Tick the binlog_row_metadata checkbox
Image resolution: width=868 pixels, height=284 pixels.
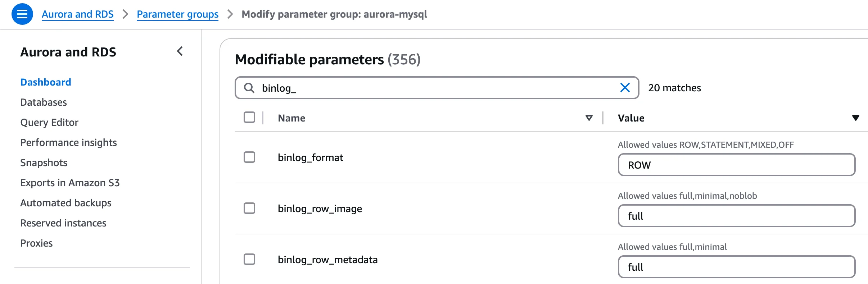pos(249,259)
